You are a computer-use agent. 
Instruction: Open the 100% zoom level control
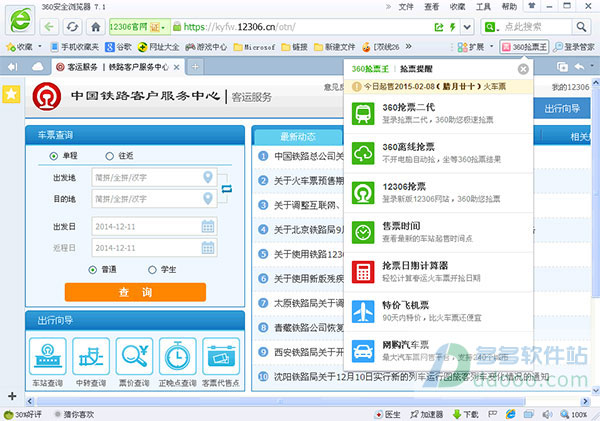coord(574,414)
